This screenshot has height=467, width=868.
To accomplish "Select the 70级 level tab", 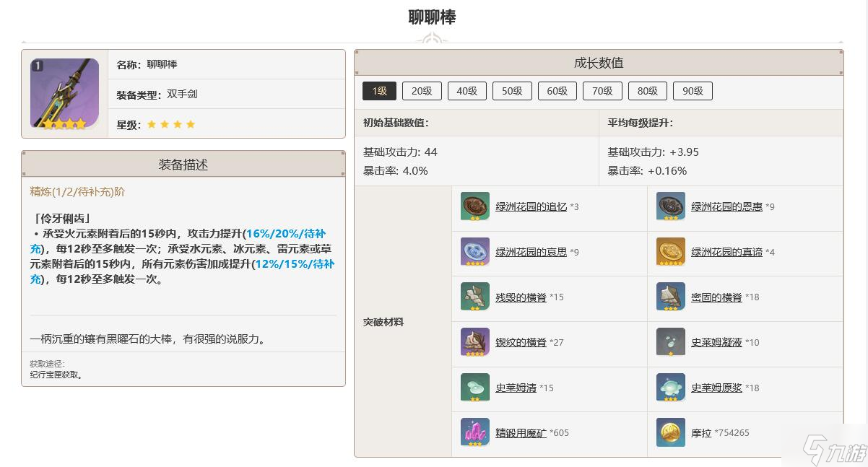I will [x=602, y=91].
